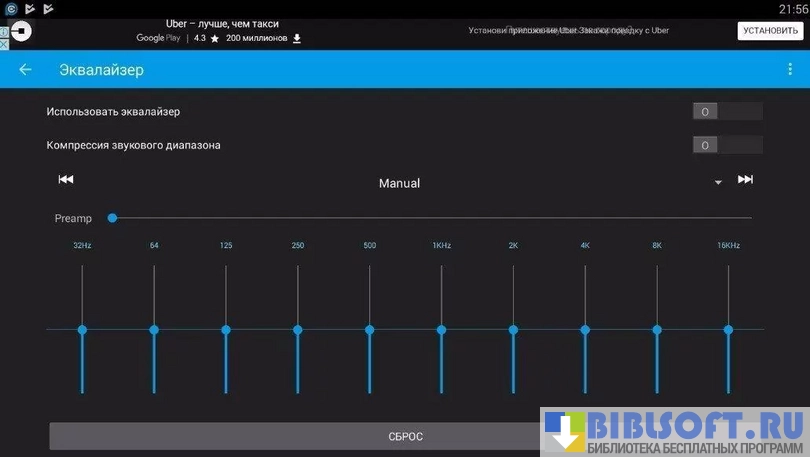
Task: Go back using the arrow icon
Action: [25, 70]
